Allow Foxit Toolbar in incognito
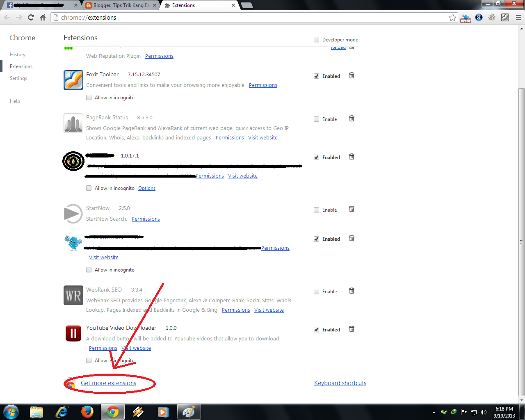 tap(89, 98)
